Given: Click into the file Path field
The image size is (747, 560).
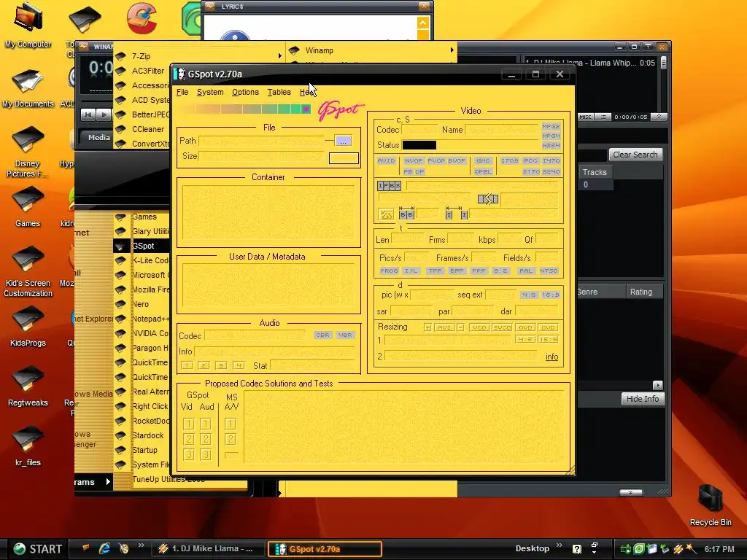Looking at the screenshot, I should [261, 141].
